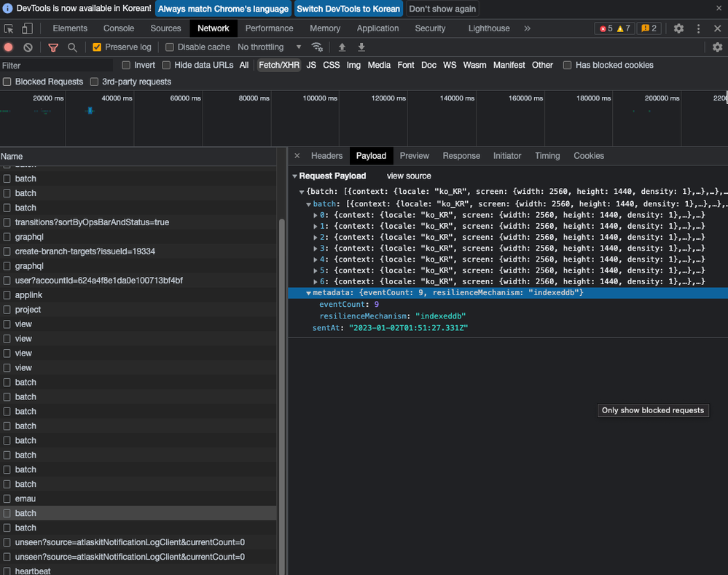Toggle the red filter funnel icon
This screenshot has width=728, height=575.
[53, 47]
